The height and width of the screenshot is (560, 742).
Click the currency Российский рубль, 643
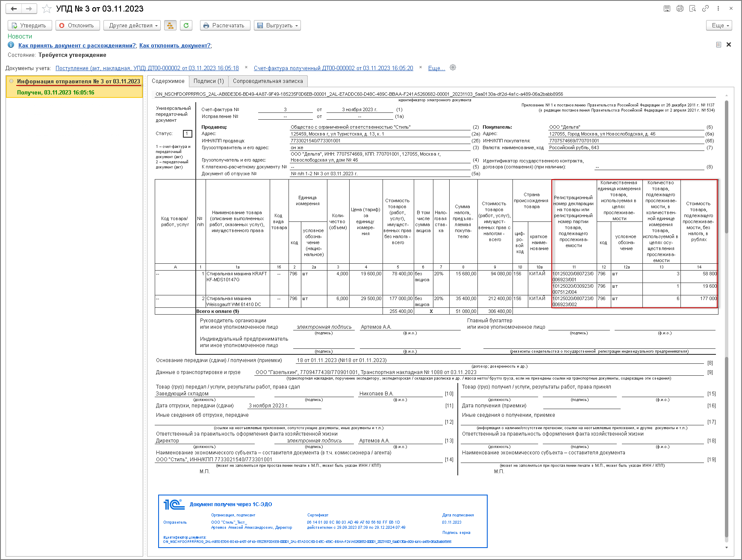(626, 147)
